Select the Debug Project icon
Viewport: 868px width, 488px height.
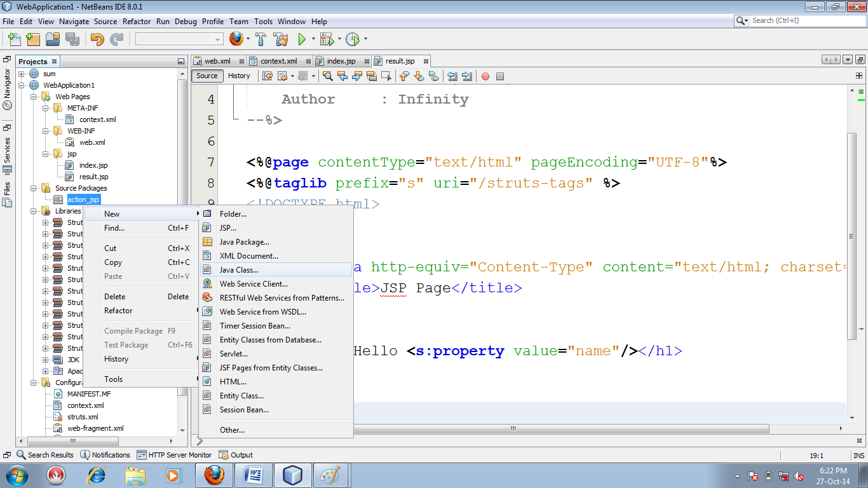point(325,39)
